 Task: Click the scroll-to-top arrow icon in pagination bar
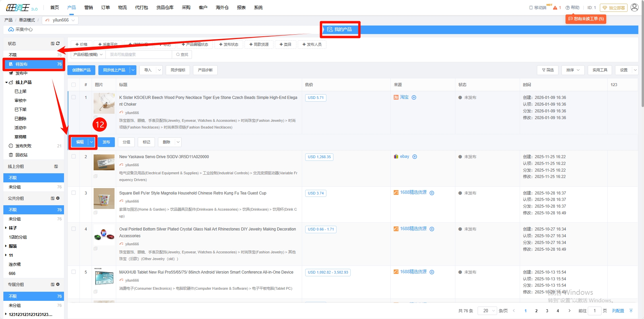[631, 311]
